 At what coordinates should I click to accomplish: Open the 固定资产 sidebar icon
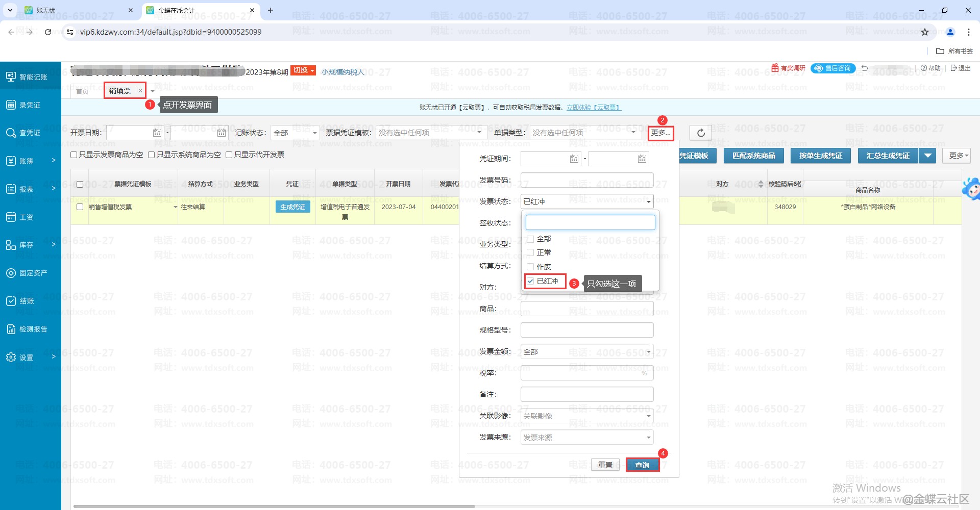point(11,273)
